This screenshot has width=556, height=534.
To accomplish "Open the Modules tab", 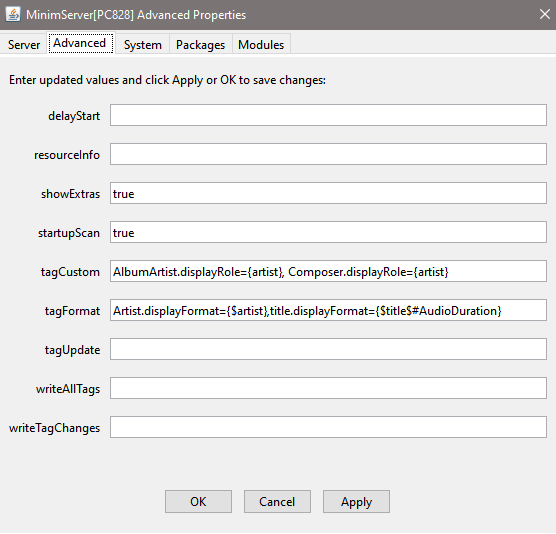I will (x=261, y=45).
